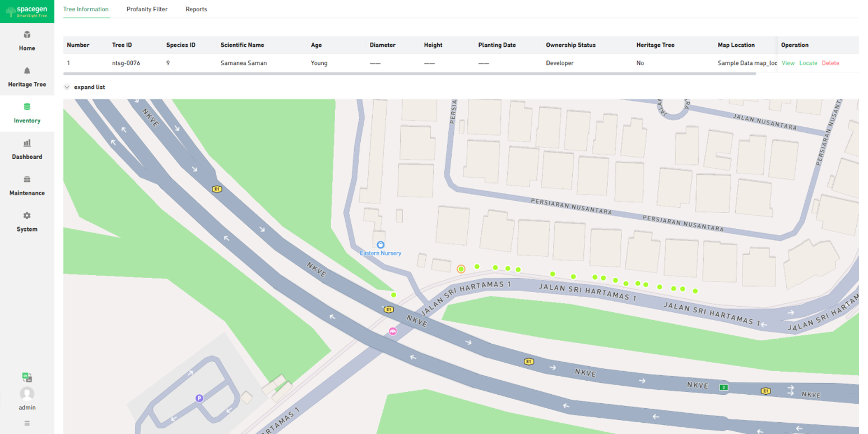Click the green exit 2 road sign

coord(724,387)
